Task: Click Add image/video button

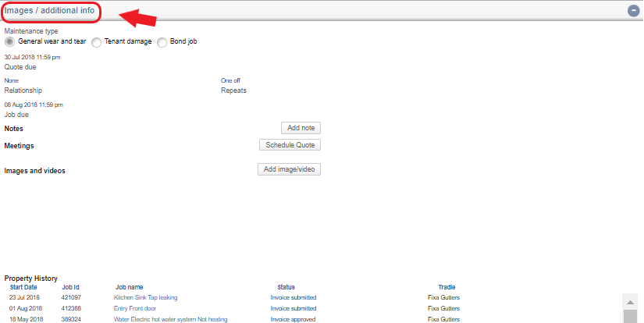Action: pos(289,169)
